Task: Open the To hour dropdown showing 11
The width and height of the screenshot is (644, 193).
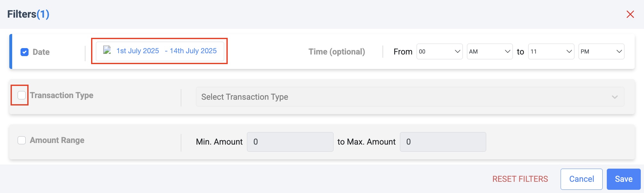Action: coord(551,52)
